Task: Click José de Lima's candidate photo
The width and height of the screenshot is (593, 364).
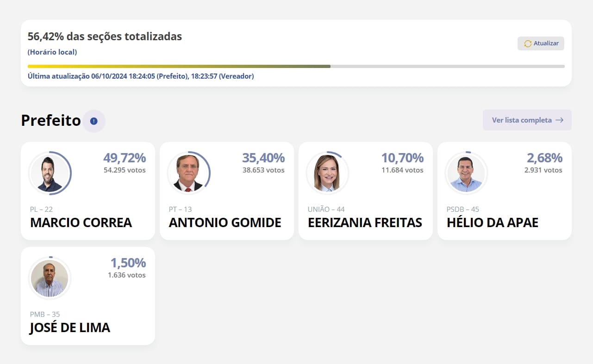Action: coord(50,278)
